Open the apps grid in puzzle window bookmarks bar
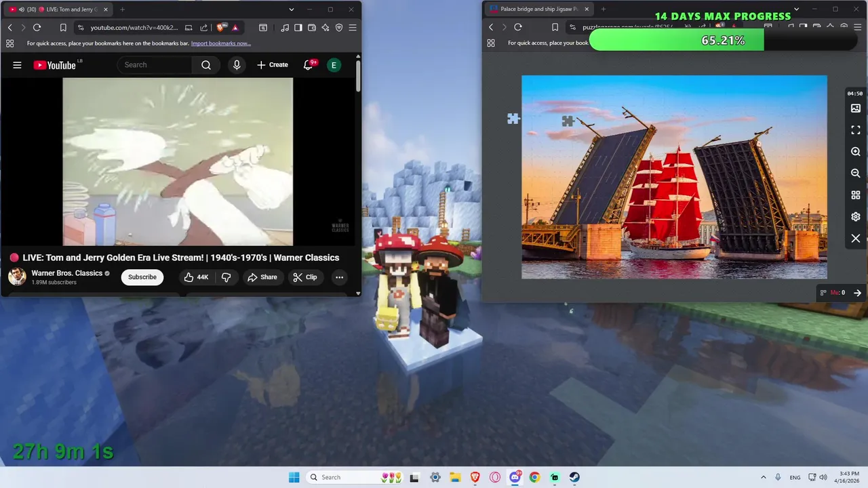 [491, 43]
